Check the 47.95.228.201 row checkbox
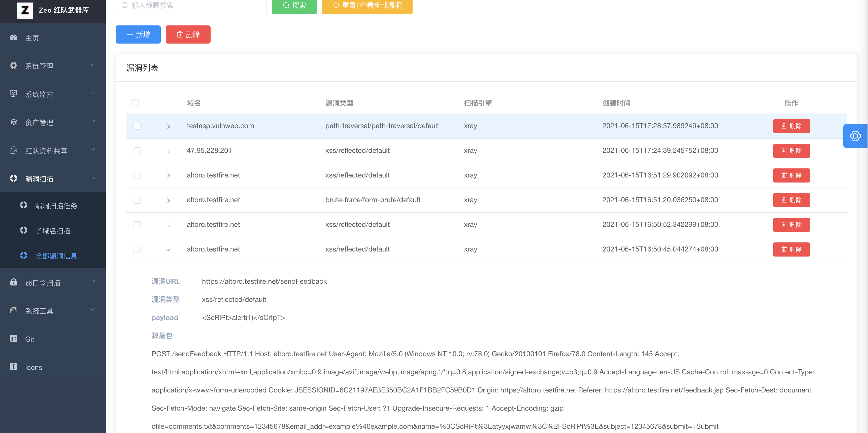Screen dimensions: 868x433 [137, 151]
